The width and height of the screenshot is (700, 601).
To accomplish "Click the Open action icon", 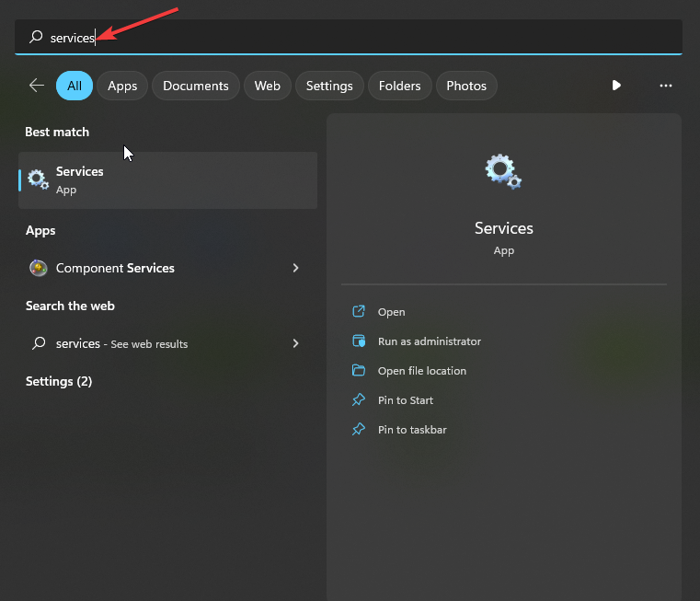I will (359, 311).
